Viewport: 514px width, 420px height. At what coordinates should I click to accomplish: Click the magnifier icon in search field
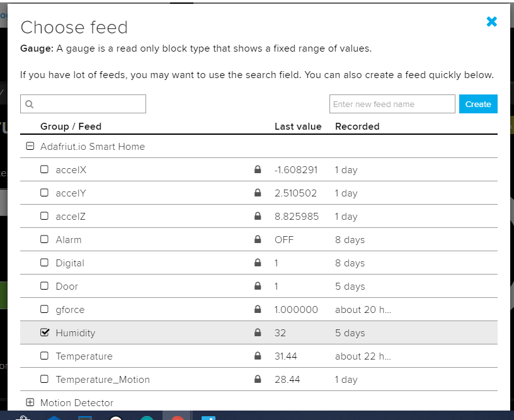click(x=29, y=105)
